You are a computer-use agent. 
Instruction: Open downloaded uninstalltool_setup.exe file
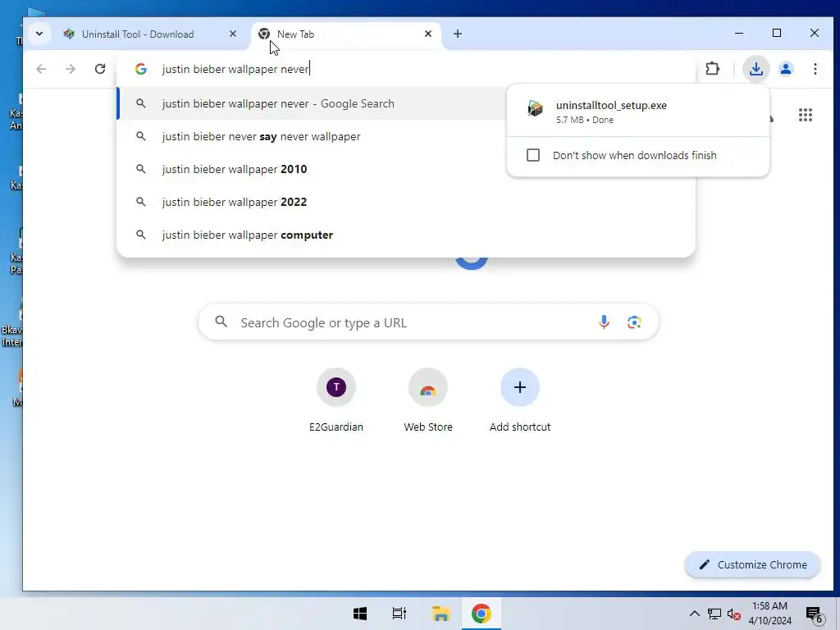pyautogui.click(x=637, y=112)
